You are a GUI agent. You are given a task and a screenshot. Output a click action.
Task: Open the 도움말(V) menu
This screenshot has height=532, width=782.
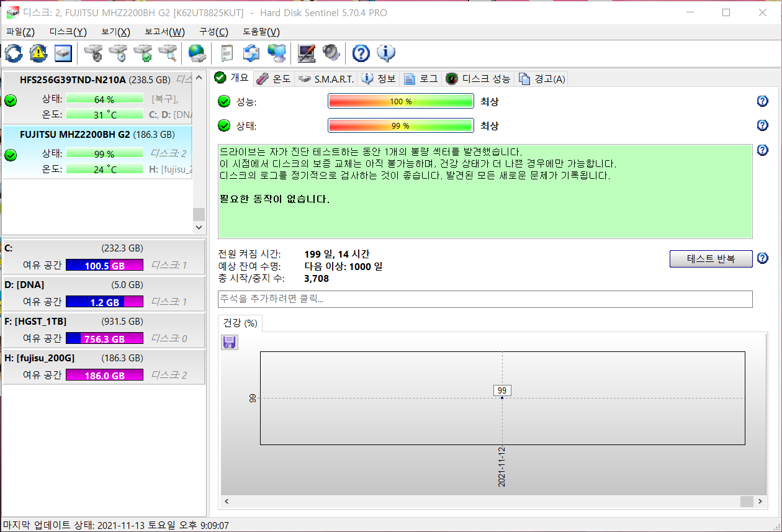[x=261, y=32]
